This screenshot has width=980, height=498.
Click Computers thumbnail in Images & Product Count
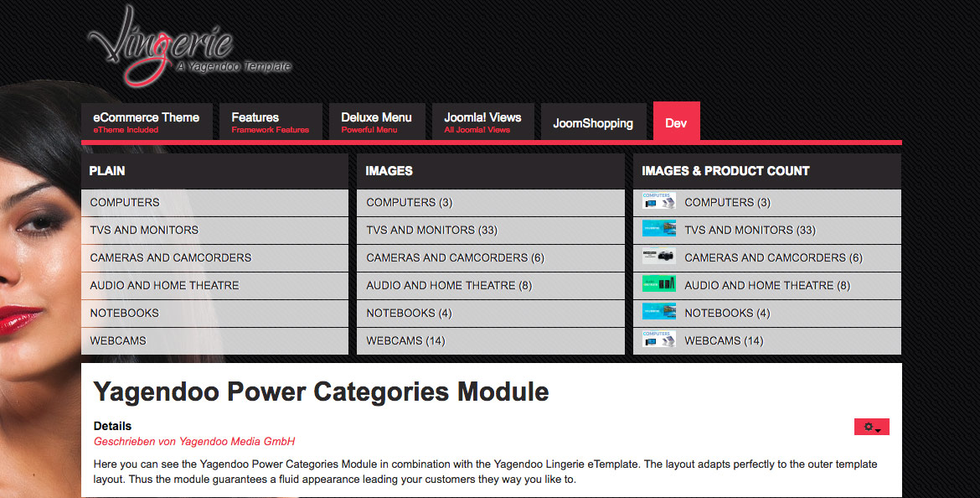pos(658,201)
